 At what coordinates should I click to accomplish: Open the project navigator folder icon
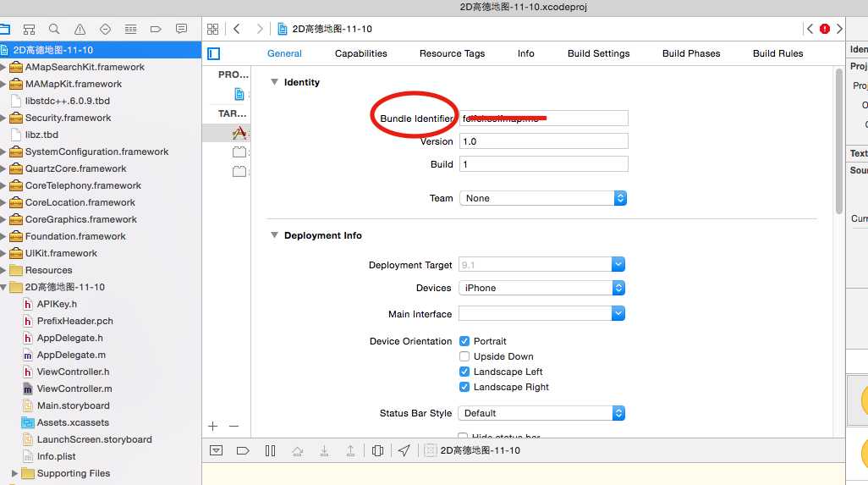pos(4,29)
